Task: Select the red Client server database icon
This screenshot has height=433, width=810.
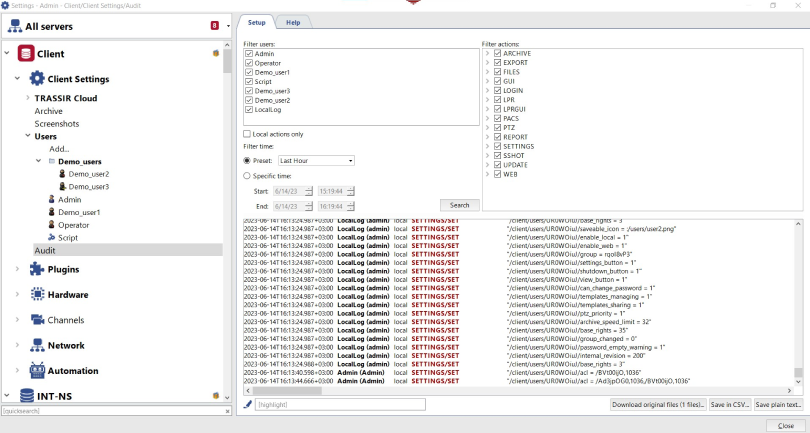Action: 26,53
